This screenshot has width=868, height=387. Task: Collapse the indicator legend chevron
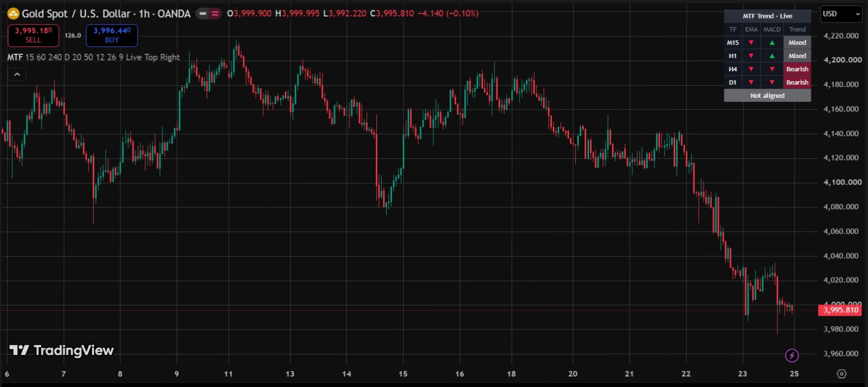tap(17, 74)
